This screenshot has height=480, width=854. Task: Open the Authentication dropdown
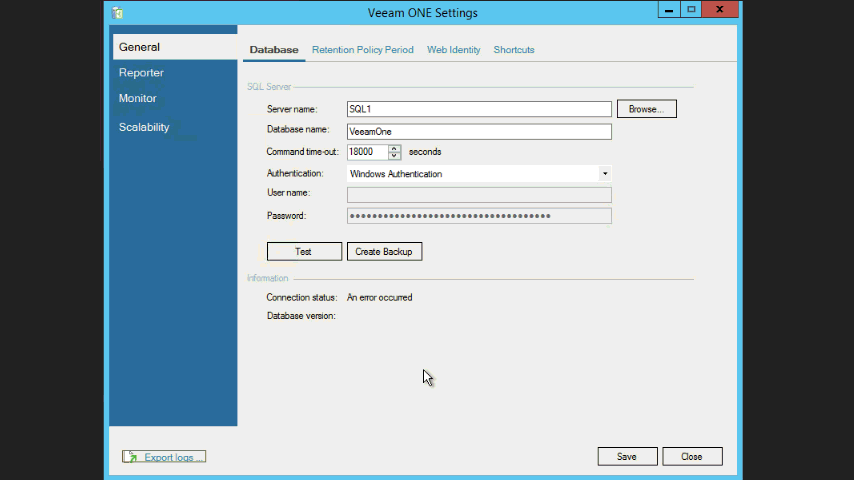(x=479, y=174)
